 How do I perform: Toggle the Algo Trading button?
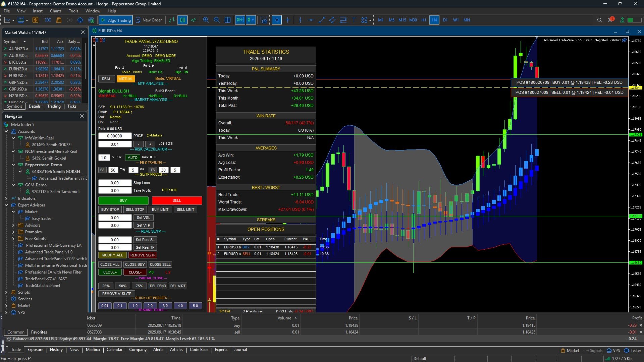[x=116, y=20]
